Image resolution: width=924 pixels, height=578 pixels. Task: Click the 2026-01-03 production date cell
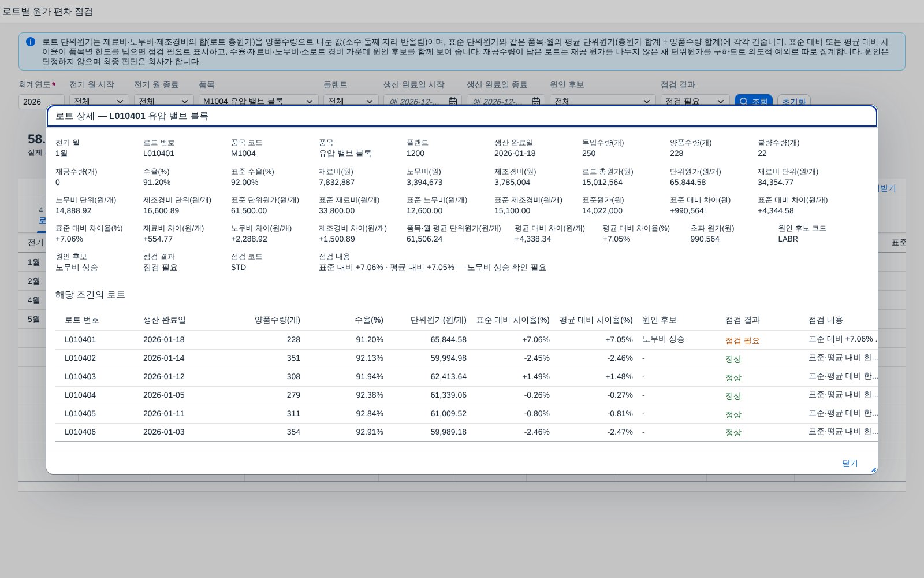(164, 432)
